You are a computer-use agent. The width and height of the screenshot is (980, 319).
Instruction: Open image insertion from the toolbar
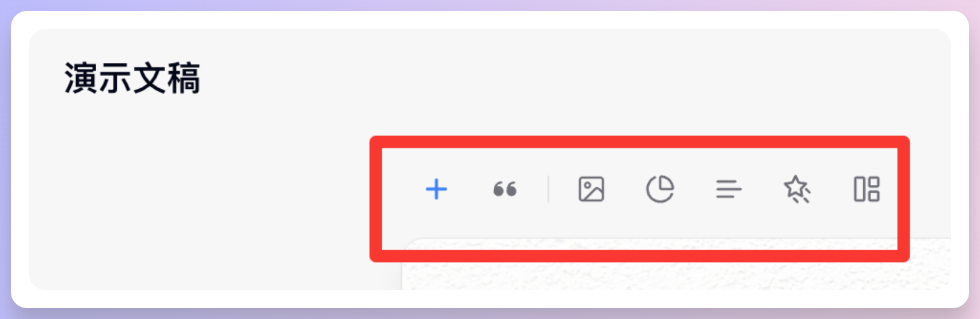coord(591,189)
